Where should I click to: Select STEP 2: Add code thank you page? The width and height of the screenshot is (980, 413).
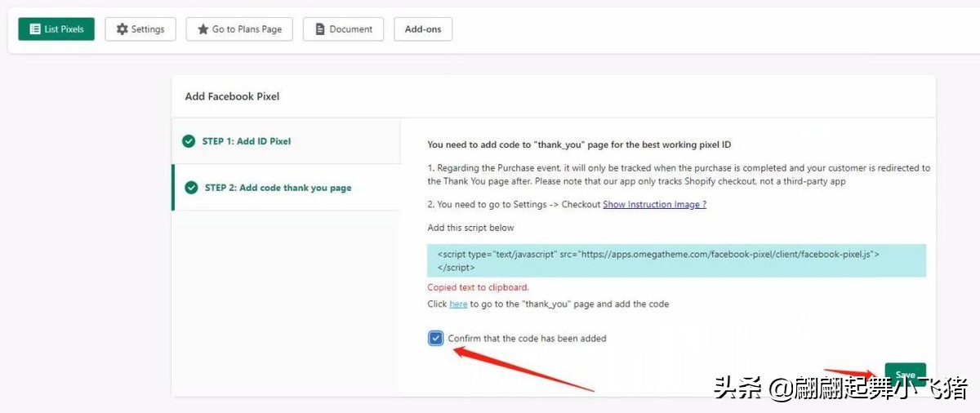click(x=286, y=188)
